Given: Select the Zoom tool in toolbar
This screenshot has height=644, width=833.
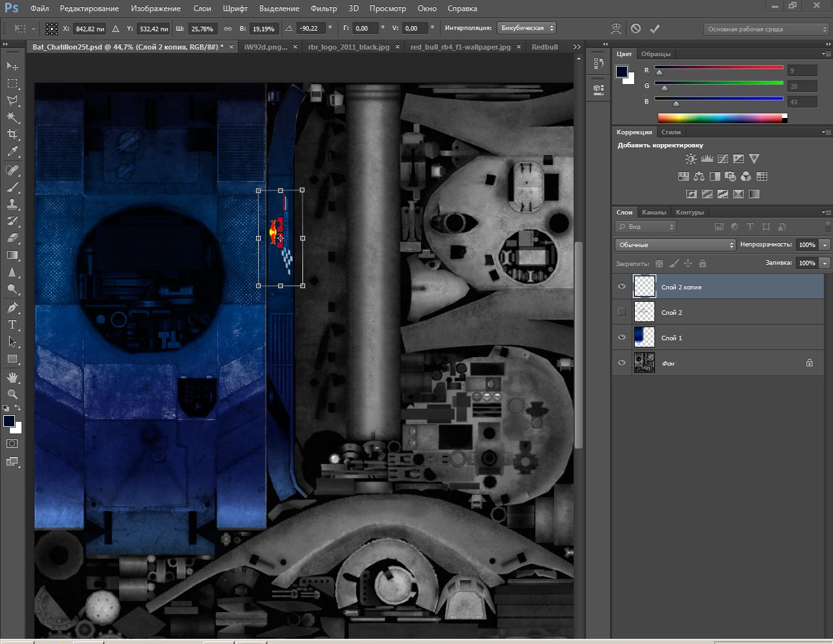Looking at the screenshot, I should pos(12,394).
